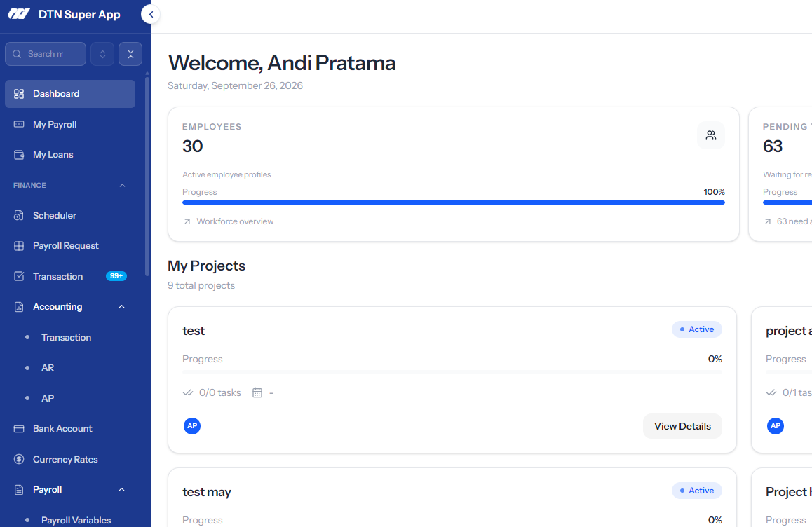
Task: Click the employees count 30
Action: 193,146
